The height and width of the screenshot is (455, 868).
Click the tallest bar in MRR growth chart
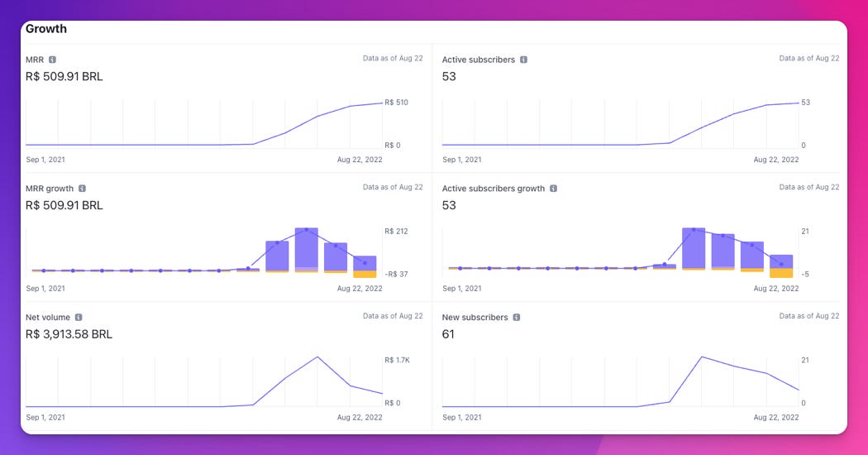pos(306,249)
